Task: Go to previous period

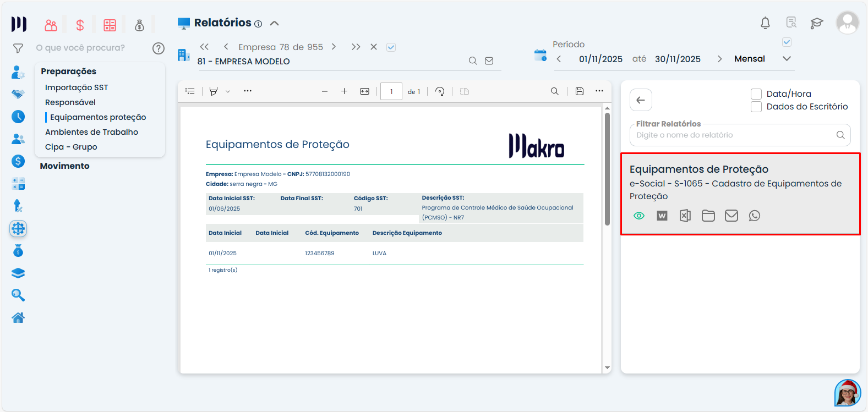Action: coord(559,59)
